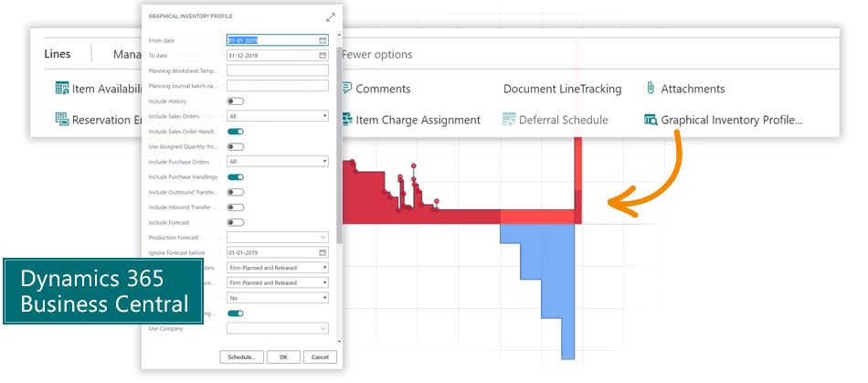Viewport: 868px width, 383px height.
Task: Click the From date field
Action: (x=278, y=40)
